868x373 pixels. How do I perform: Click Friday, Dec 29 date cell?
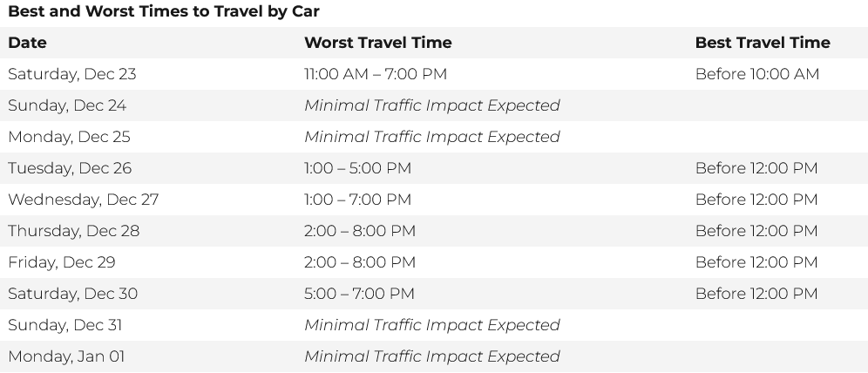tap(62, 262)
